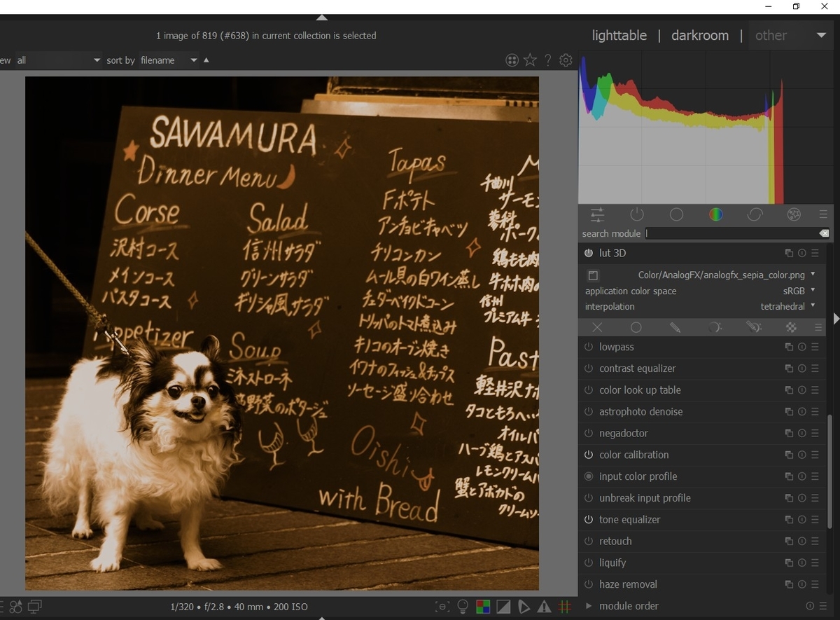Toggle raw overexposed indication
Viewport: 840px width, 620px height.
483,607
